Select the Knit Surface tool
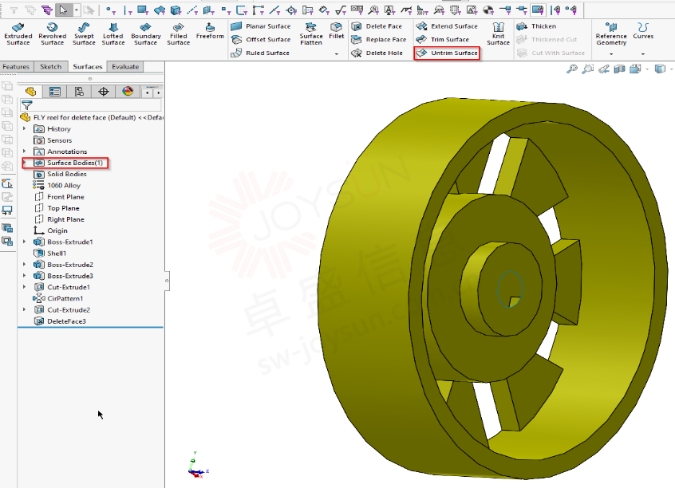 (498, 34)
